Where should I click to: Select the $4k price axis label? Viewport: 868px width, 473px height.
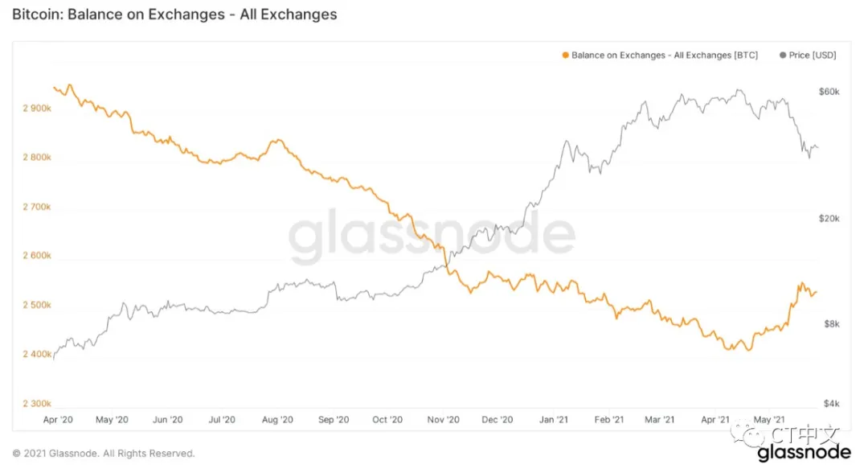coord(829,403)
